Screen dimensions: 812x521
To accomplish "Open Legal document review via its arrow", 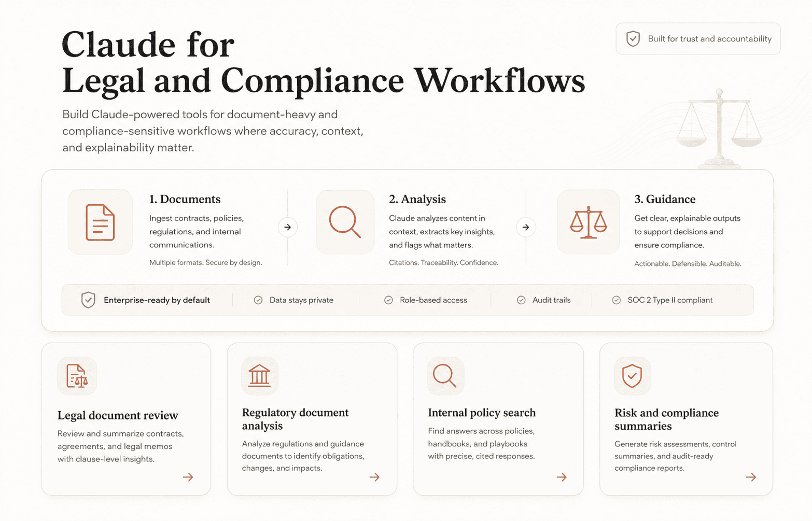I will tap(188, 477).
